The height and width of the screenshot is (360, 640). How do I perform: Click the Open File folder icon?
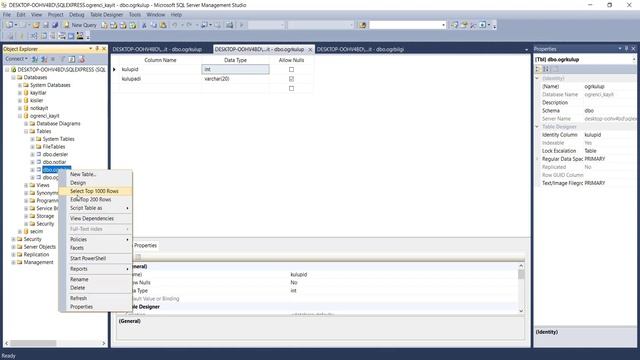[36, 25]
